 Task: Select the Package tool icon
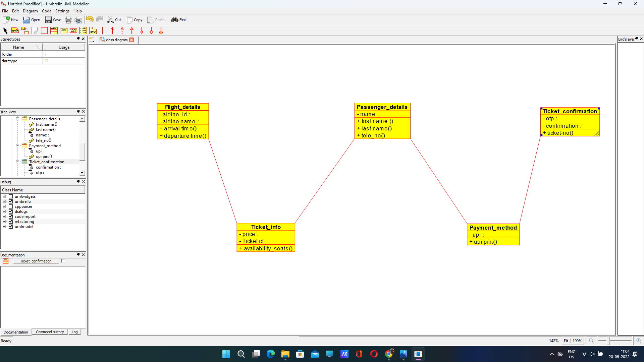click(x=93, y=31)
